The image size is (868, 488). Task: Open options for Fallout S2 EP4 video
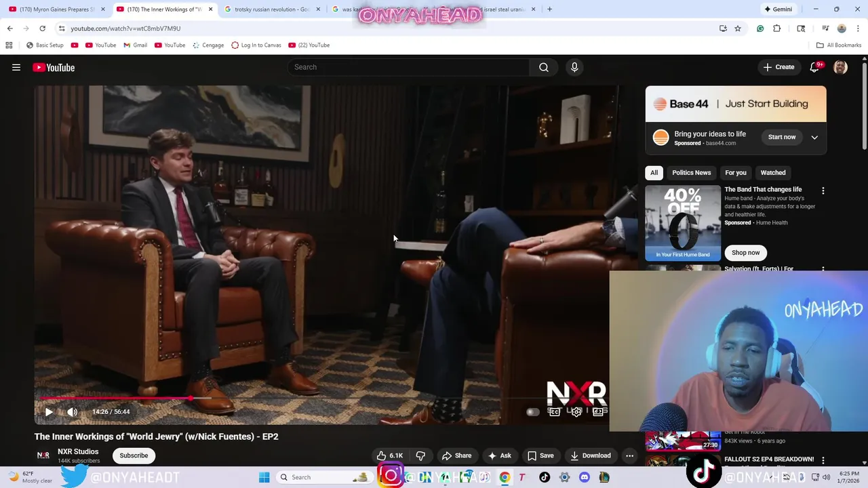(x=823, y=460)
